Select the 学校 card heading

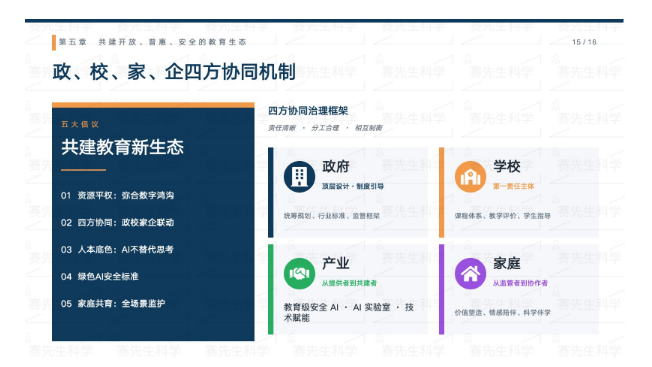506,166
